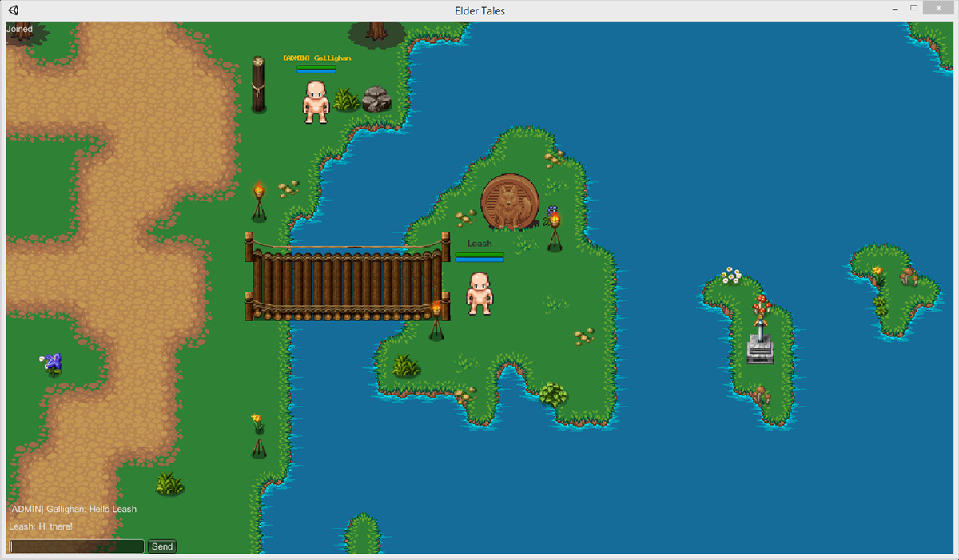This screenshot has width=959, height=560.
Task: Click the "Leash" name label above the player
Action: [x=479, y=244]
